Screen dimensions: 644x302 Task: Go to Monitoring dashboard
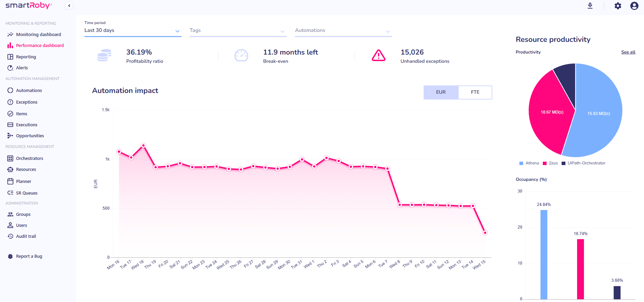click(38, 35)
